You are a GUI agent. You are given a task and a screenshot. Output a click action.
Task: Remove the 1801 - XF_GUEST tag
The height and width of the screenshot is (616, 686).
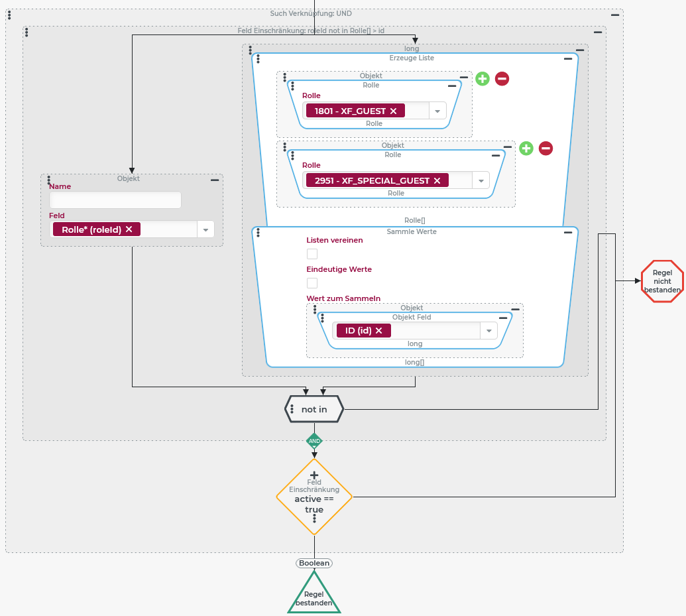pyautogui.click(x=393, y=111)
